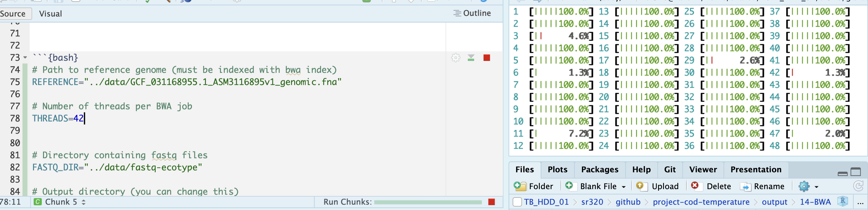This screenshot has width=868, height=210.
Task: Click line number 79 in the gutter
Action: pyautogui.click(x=15, y=131)
